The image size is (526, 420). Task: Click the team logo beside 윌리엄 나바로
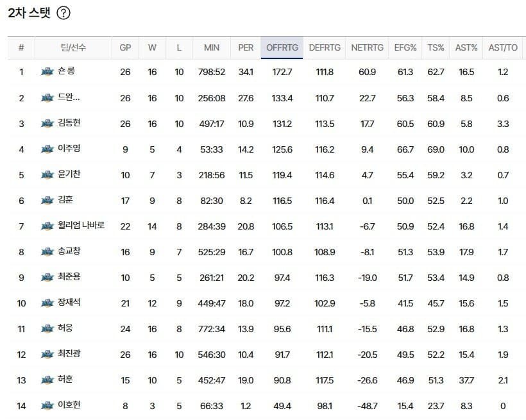coord(47,226)
